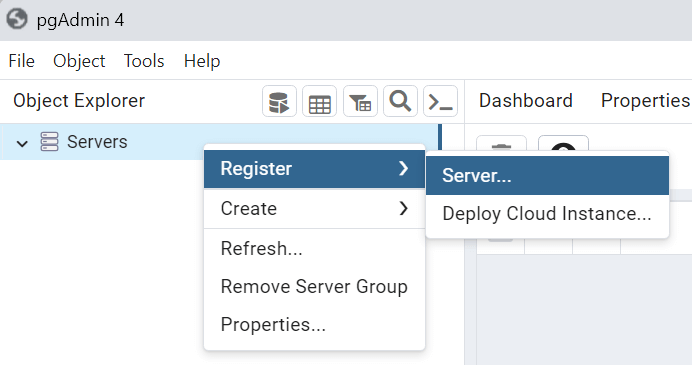Image resolution: width=692 pixels, height=365 pixels.
Task: Click the Search Objects magnifier icon
Action: pos(400,102)
